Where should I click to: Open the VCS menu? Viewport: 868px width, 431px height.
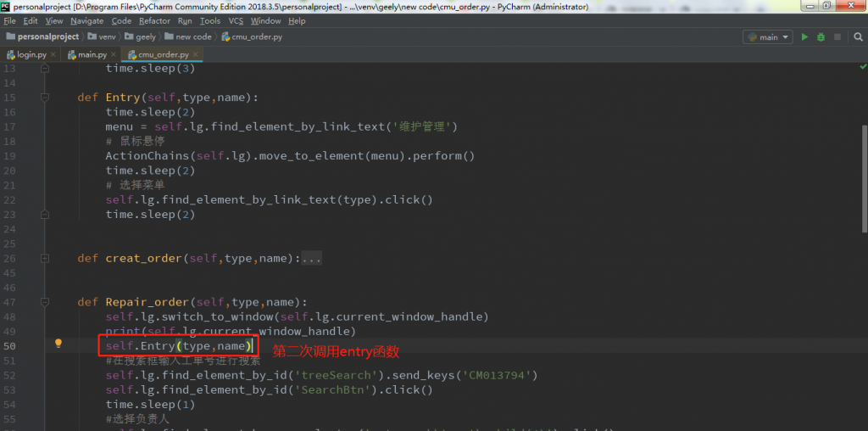(235, 20)
